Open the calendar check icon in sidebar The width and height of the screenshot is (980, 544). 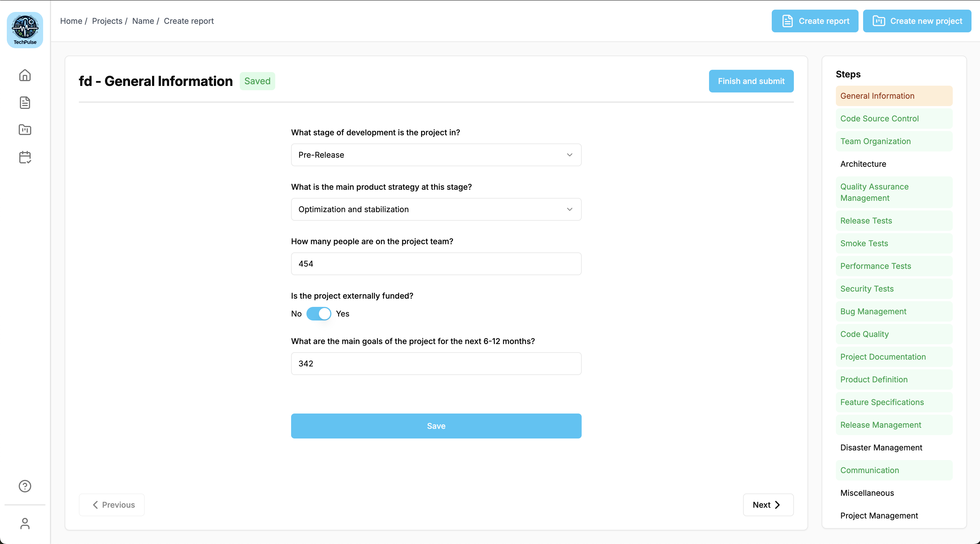[25, 157]
